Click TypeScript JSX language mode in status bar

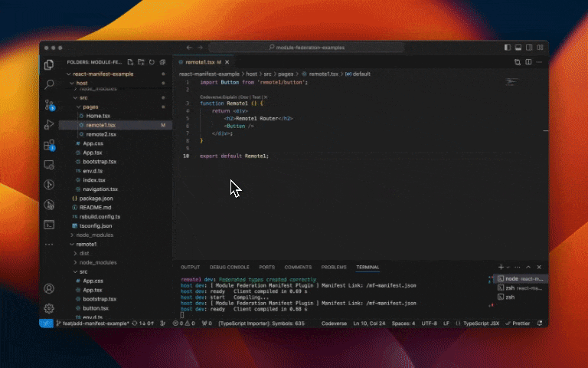pos(486,324)
